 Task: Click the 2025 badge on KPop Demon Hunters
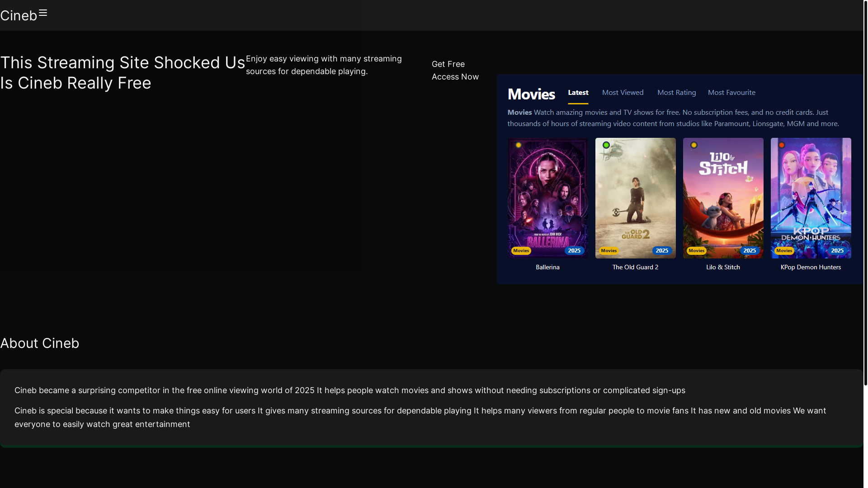837,251
